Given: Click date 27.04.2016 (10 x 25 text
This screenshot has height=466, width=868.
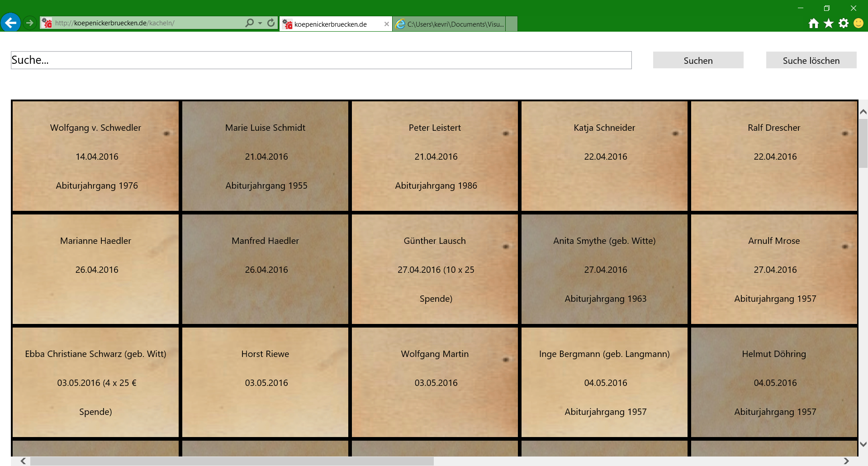Looking at the screenshot, I should click(436, 270).
